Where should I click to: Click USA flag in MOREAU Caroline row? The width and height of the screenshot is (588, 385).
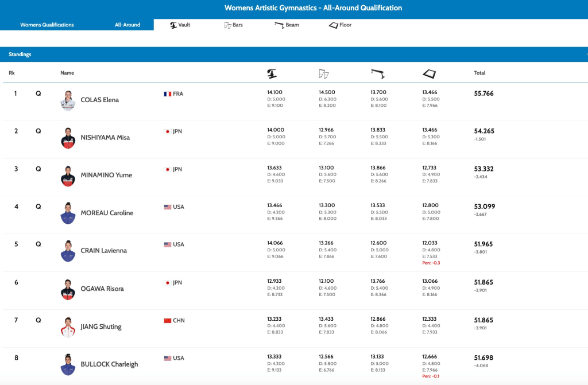168,207
